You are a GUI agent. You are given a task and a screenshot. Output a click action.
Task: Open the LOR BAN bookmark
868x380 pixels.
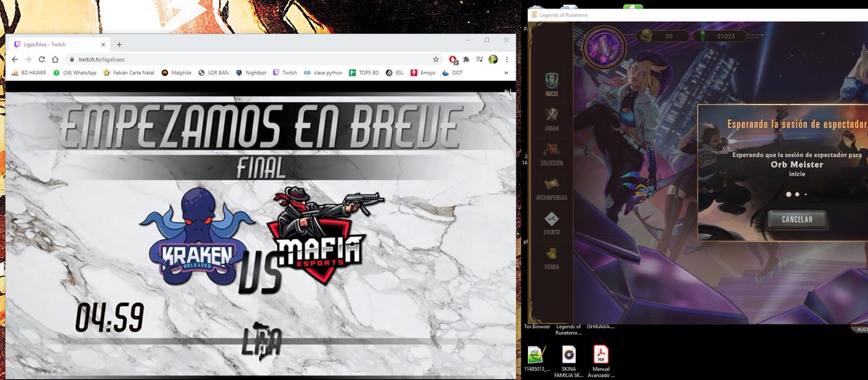pos(213,73)
